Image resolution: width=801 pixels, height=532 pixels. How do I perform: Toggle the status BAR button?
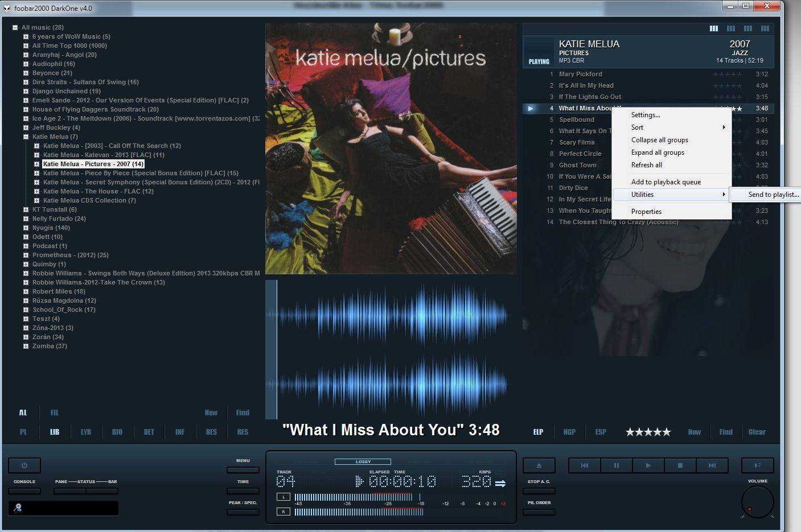[x=102, y=490]
